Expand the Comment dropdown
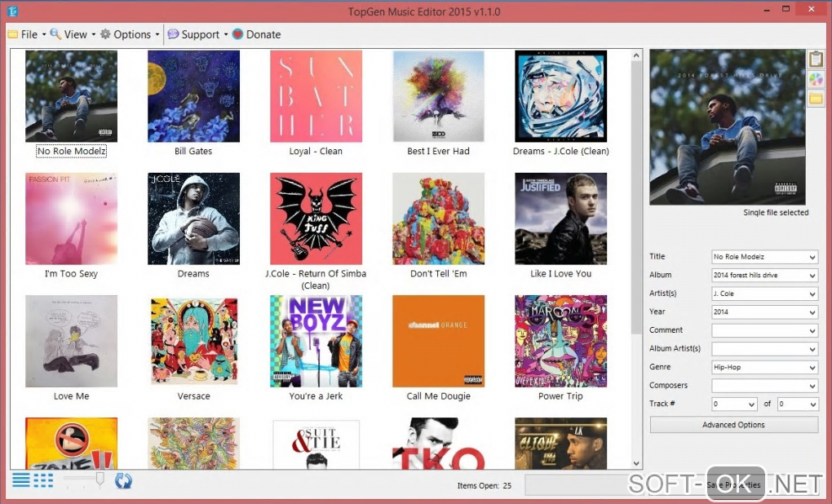Viewport: 832px width, 504px height. point(812,330)
